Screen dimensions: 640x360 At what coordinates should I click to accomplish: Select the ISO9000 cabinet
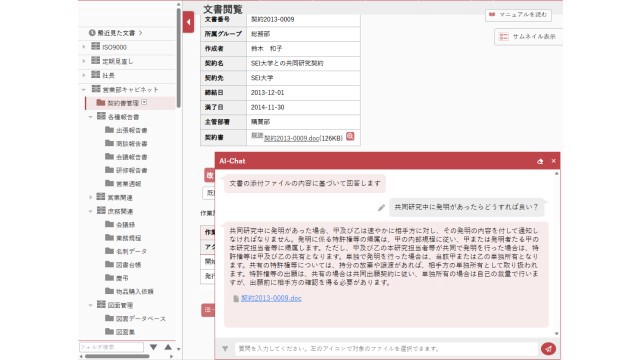(x=109, y=47)
